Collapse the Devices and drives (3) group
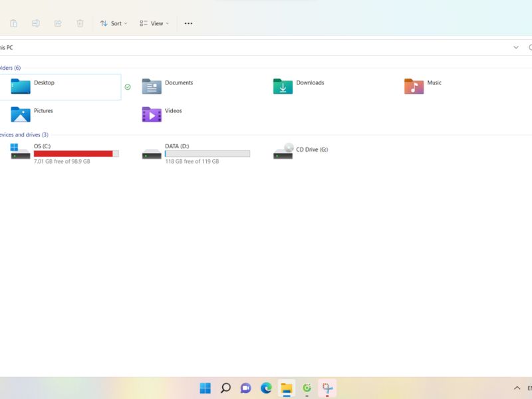This screenshot has height=399, width=532. pyautogui.click(x=24, y=135)
